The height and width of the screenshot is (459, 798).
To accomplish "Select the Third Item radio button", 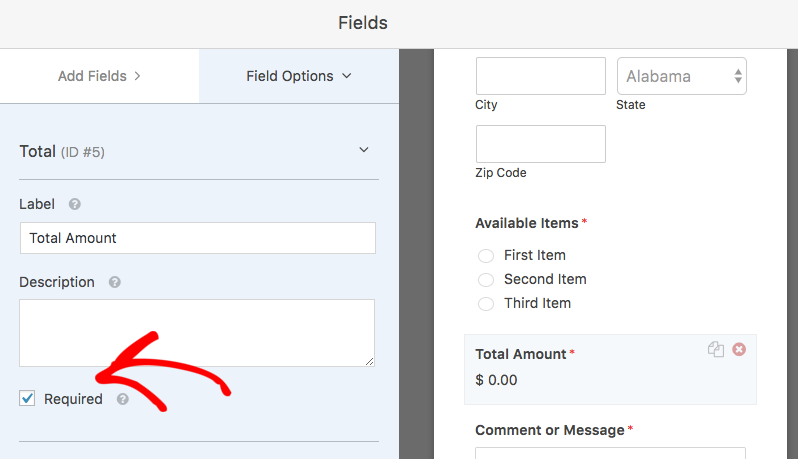I will [486, 304].
